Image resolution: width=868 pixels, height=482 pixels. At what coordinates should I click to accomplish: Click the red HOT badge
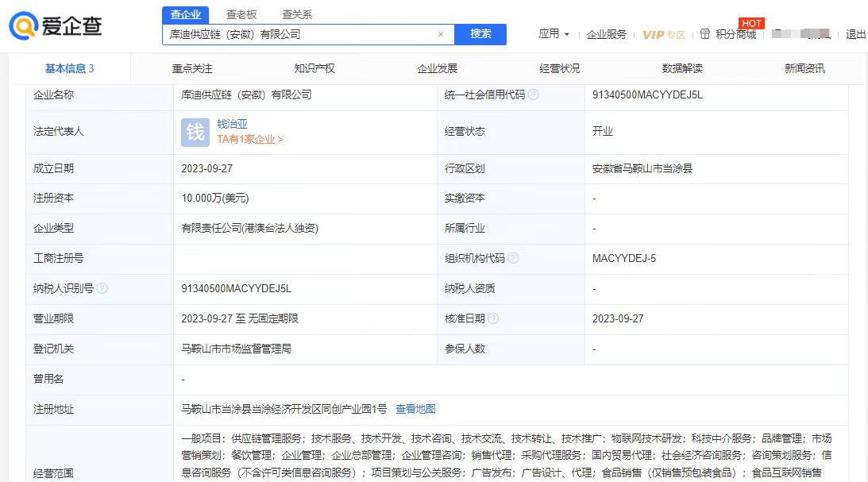(751, 23)
